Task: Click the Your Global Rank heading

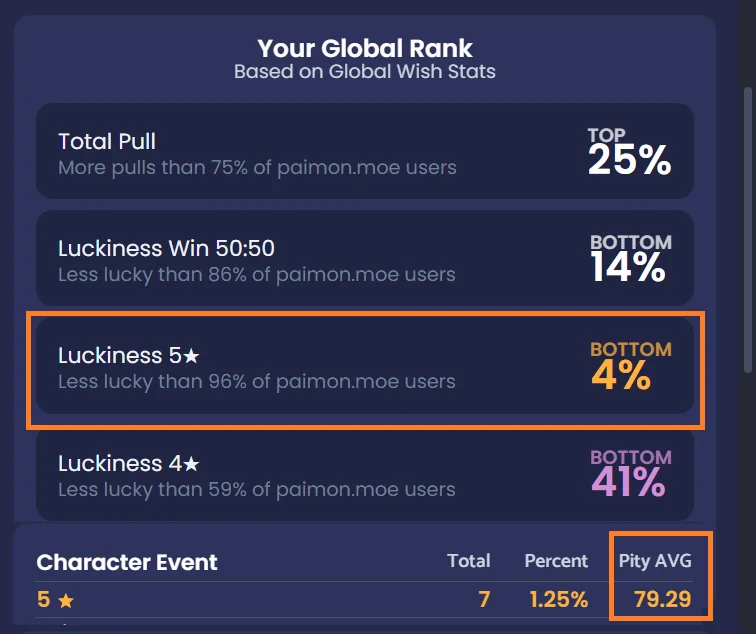Action: 364,48
